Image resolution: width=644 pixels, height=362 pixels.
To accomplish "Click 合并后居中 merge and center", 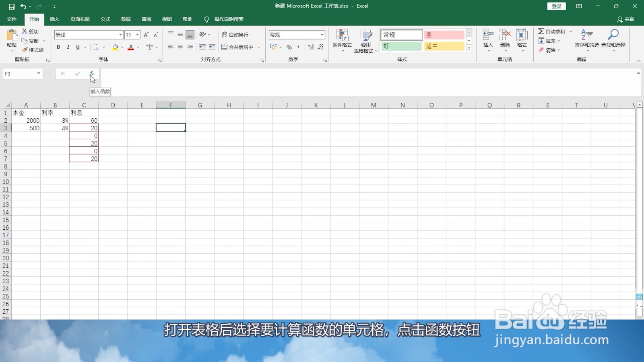I will [x=237, y=47].
